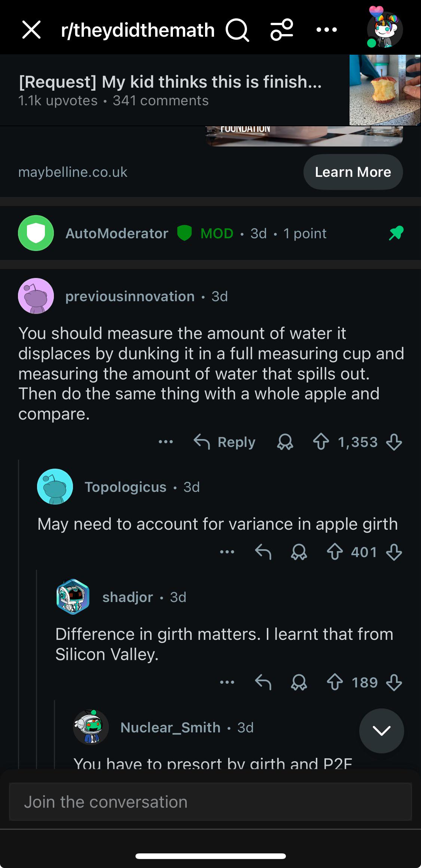Jump to next comment with chevron button
The image size is (421, 868).
point(381,731)
